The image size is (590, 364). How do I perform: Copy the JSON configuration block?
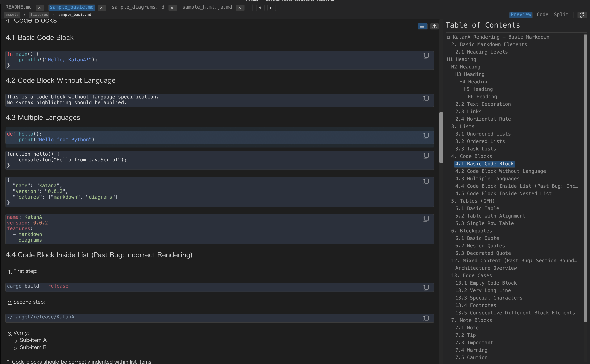pos(426,181)
